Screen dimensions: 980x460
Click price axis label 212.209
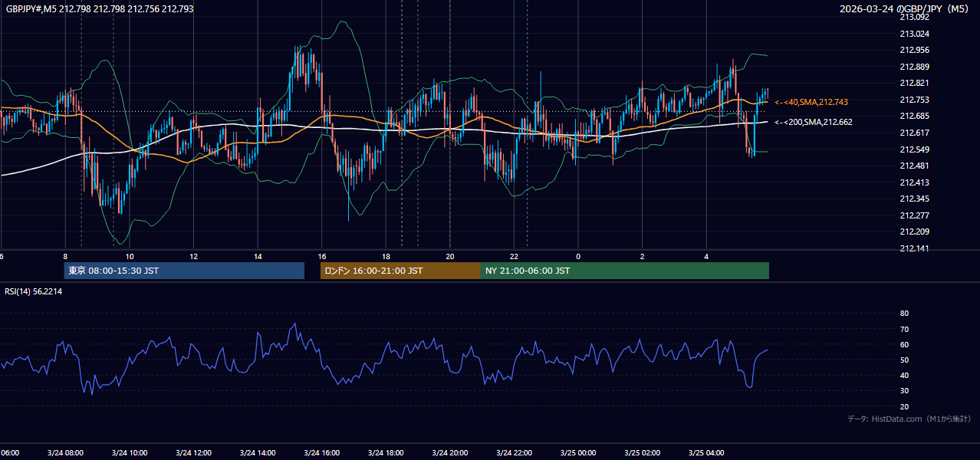point(914,232)
